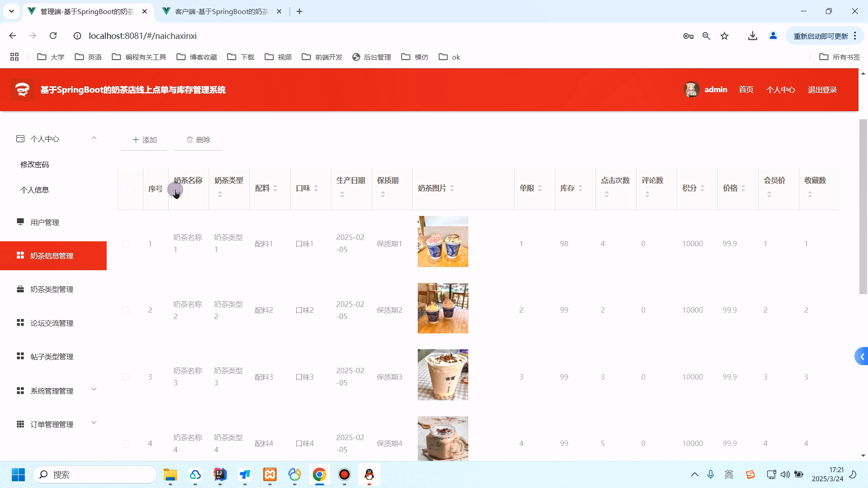Launch Chrome from the taskbar
This screenshot has height=488, width=868.
pos(320,474)
